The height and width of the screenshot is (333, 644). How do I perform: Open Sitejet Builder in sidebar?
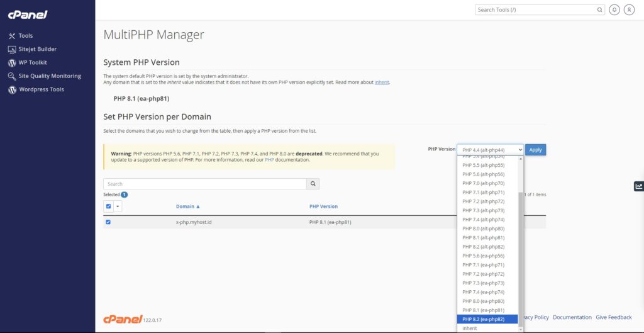[x=37, y=49]
